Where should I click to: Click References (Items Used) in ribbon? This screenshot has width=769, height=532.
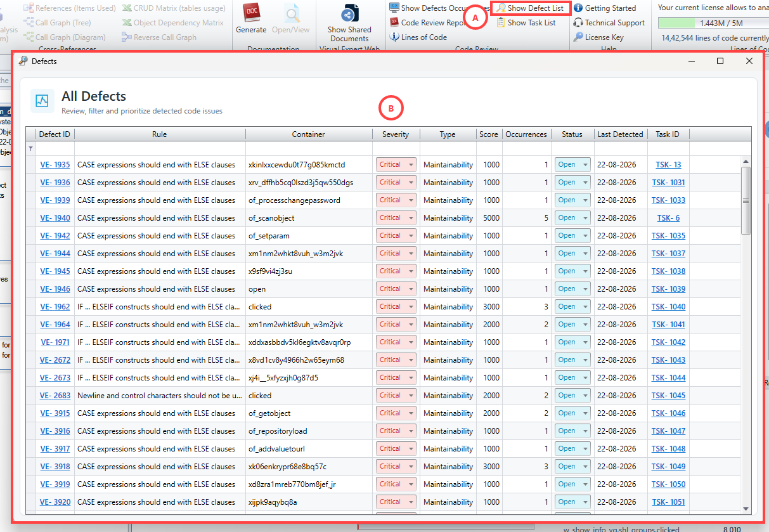(x=70, y=8)
